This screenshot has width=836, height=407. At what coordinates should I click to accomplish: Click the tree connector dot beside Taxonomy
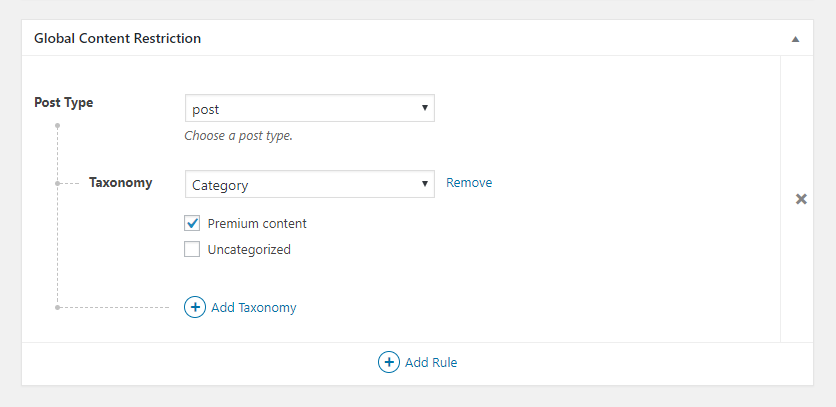pos(58,183)
